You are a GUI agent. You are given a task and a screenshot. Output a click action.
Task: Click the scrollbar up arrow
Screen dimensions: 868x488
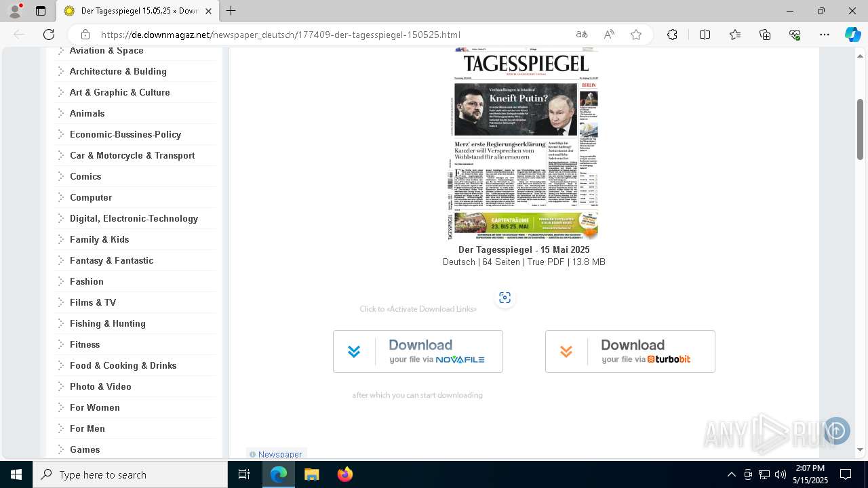(860, 55)
